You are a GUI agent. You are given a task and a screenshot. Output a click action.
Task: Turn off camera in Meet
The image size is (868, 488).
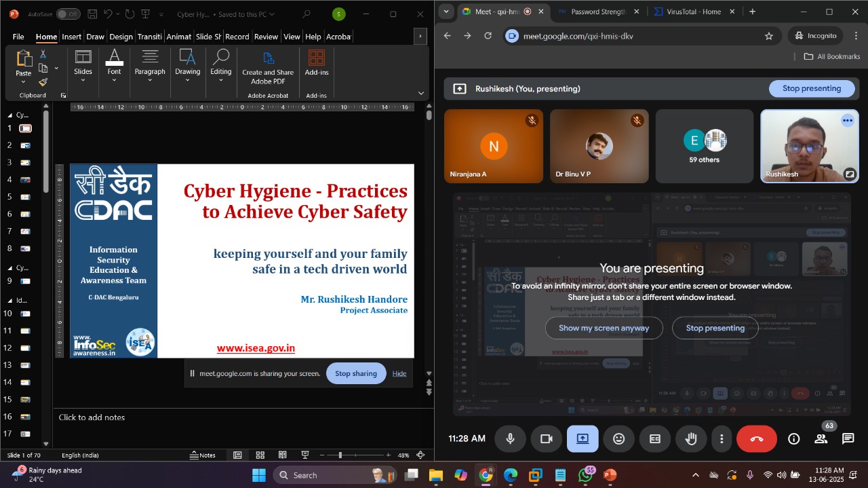click(546, 439)
